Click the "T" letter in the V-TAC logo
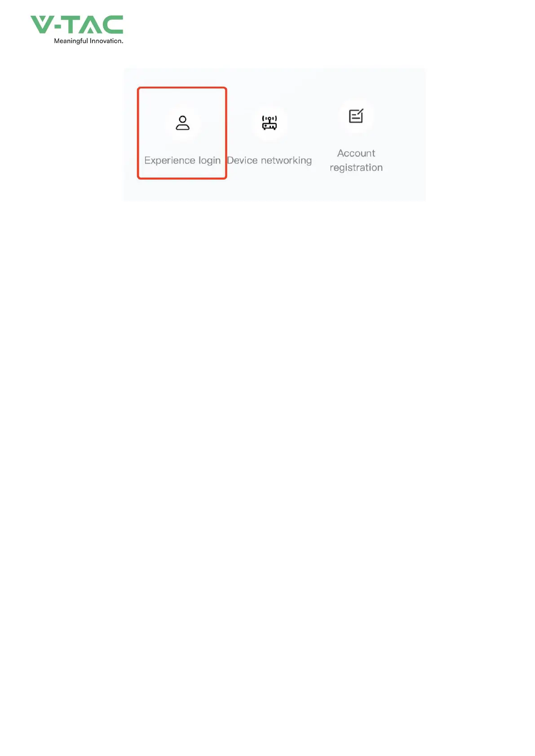Viewport: 535px width, 756px height. point(70,25)
